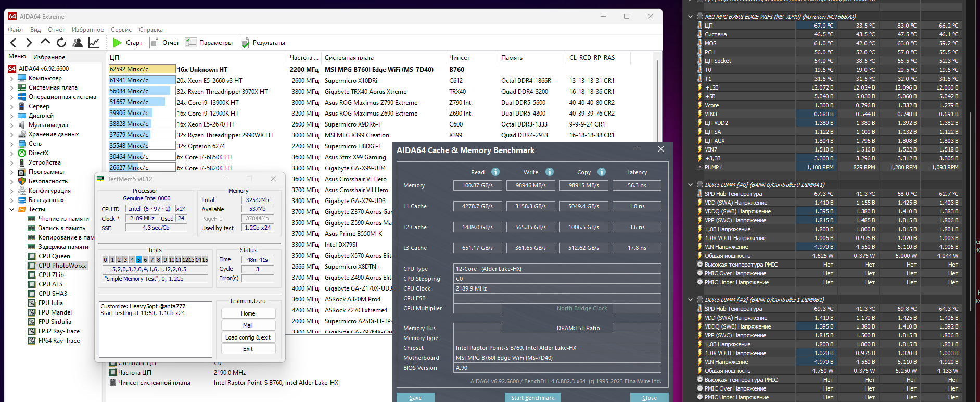Collapse the MSI MPG B760I sensor group
Viewport: 980px width, 402px height.
(x=691, y=17)
